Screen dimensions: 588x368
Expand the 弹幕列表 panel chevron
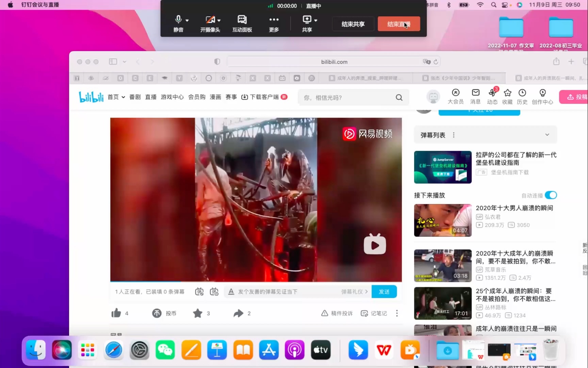(x=547, y=135)
